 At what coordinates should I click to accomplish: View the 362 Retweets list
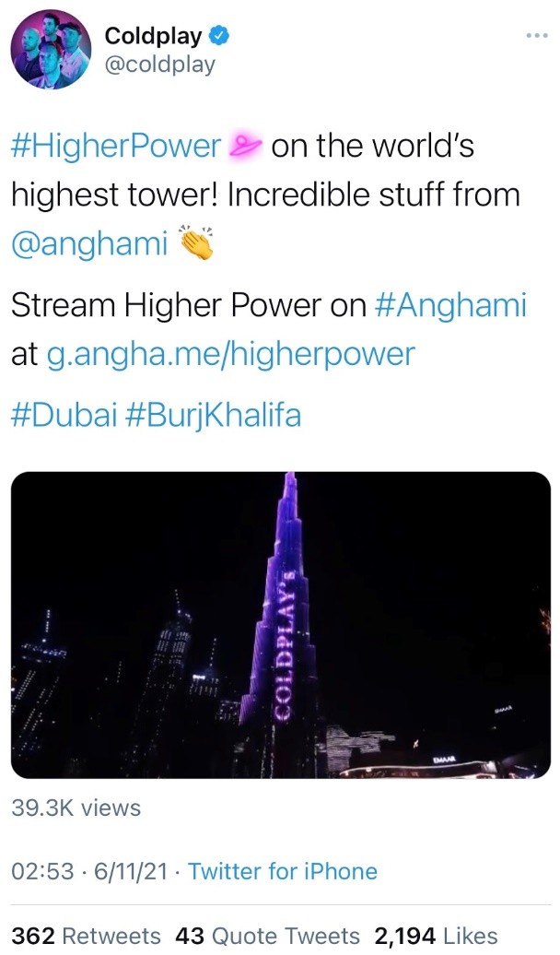tap(86, 936)
